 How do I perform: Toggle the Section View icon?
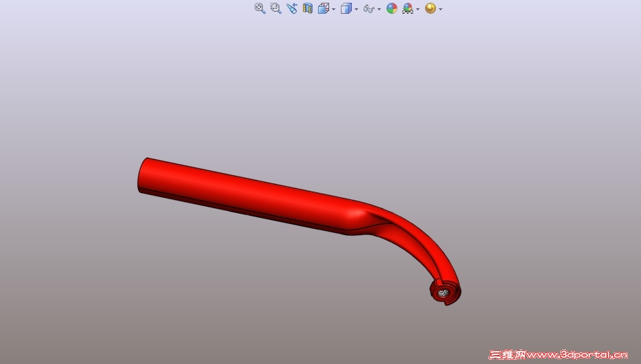click(x=308, y=8)
